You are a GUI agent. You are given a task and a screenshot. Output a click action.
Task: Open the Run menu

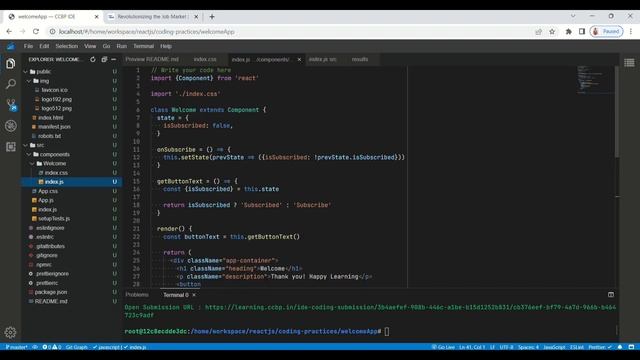121,47
